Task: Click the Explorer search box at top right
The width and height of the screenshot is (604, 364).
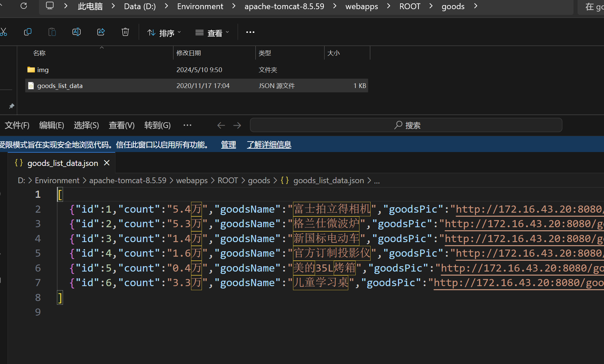Action: coord(591,7)
